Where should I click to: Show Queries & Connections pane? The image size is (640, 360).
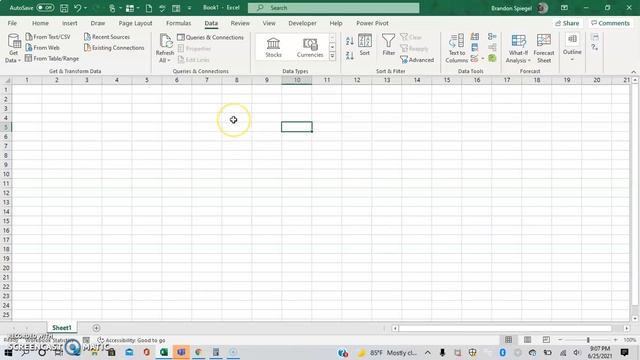tap(211, 37)
